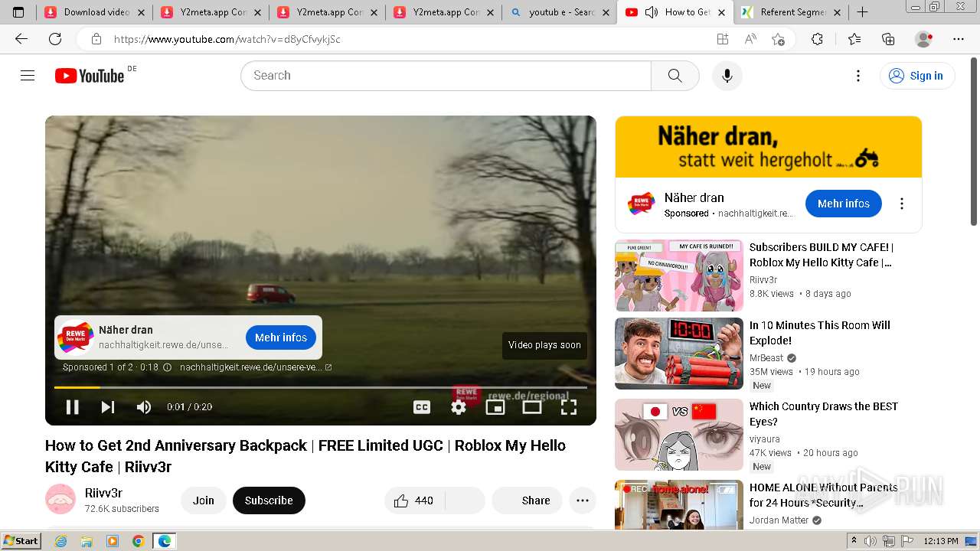Viewport: 980px width, 551px height.
Task: Enter fullscreen mode in player
Action: coord(569,407)
